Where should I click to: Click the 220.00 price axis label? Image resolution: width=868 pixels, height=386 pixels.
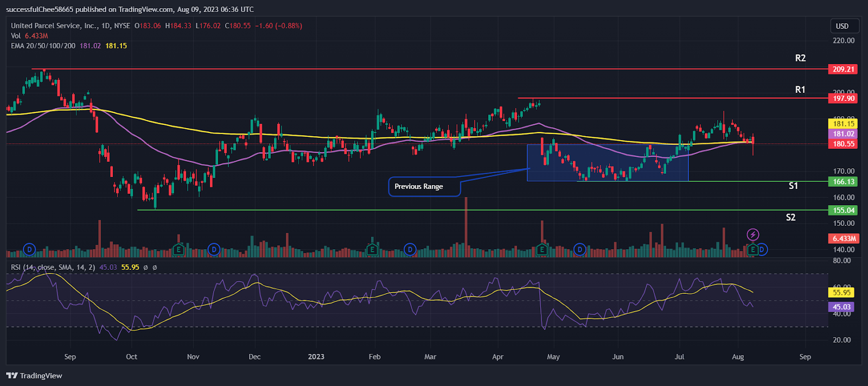[844, 40]
